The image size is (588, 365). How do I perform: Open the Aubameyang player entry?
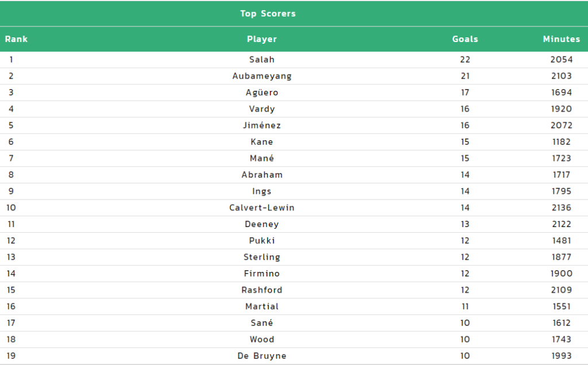pyautogui.click(x=262, y=76)
